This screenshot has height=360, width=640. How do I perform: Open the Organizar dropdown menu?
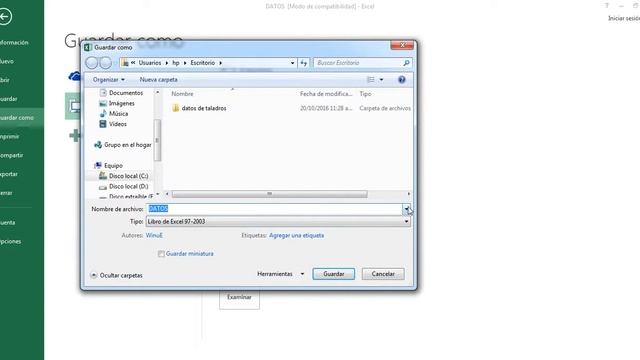coord(109,80)
